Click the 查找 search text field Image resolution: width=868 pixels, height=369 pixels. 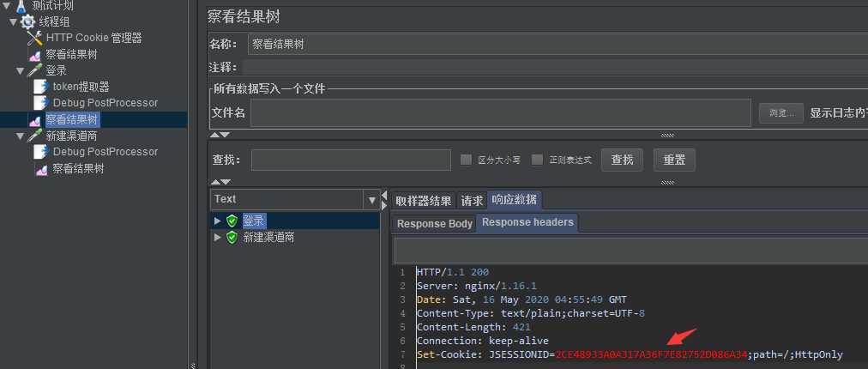click(351, 160)
